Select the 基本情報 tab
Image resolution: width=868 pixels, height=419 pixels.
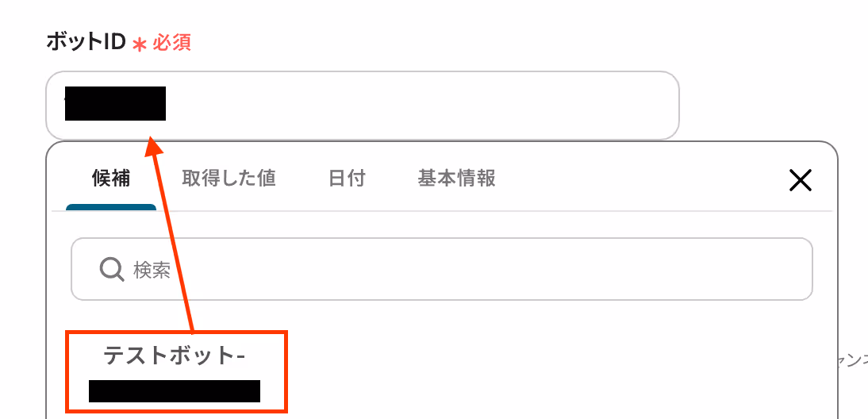(x=457, y=179)
